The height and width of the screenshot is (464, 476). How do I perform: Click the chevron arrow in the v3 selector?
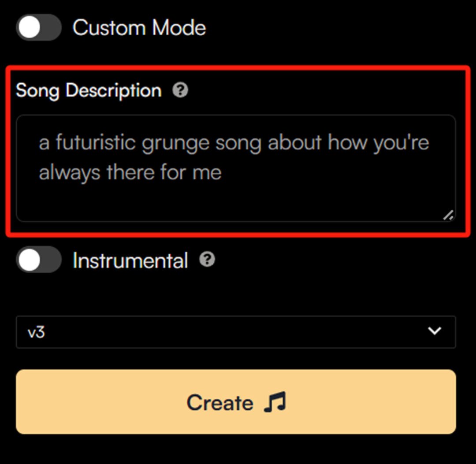pyautogui.click(x=435, y=331)
